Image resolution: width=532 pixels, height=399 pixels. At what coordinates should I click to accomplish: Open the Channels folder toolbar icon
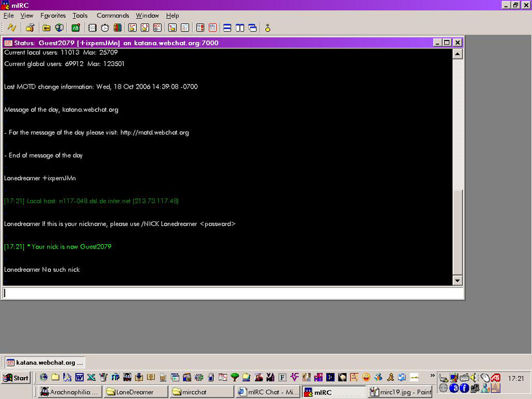tap(46, 28)
